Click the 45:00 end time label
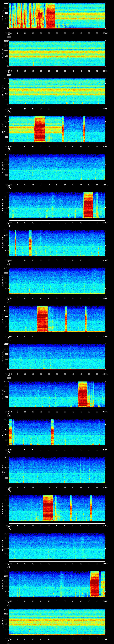Screen dimensions: 114x644 (x=105, y=336)
